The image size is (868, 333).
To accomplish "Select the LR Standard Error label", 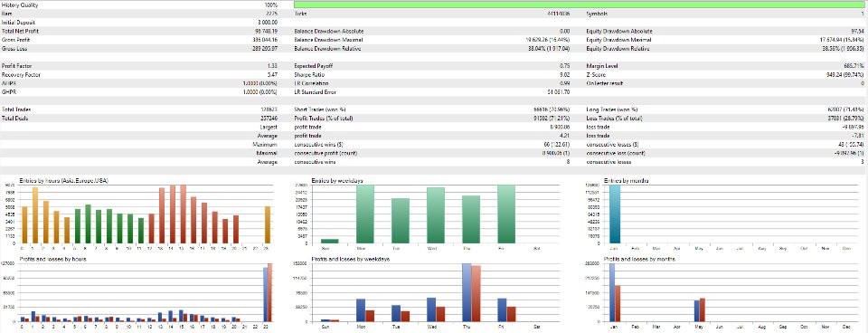I will pyautogui.click(x=315, y=92).
